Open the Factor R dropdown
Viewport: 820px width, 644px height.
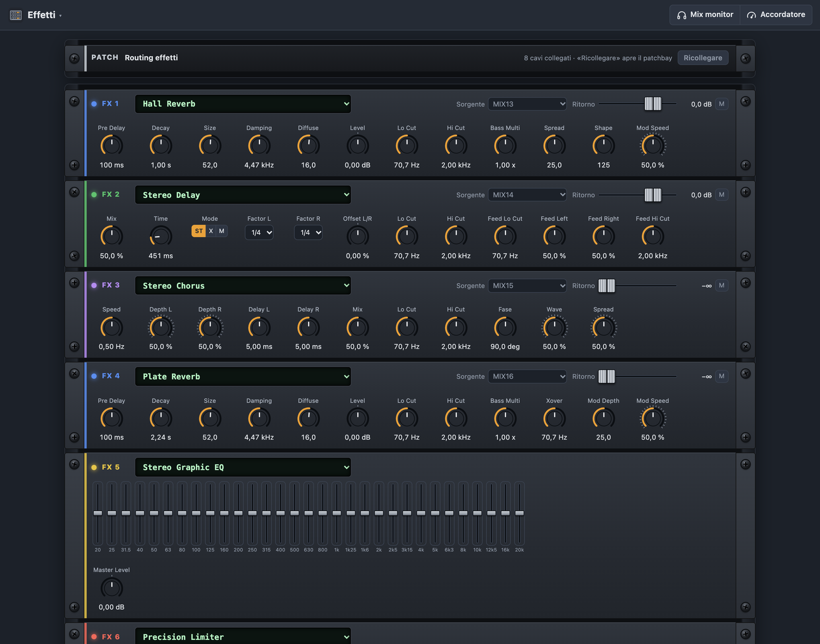point(309,233)
